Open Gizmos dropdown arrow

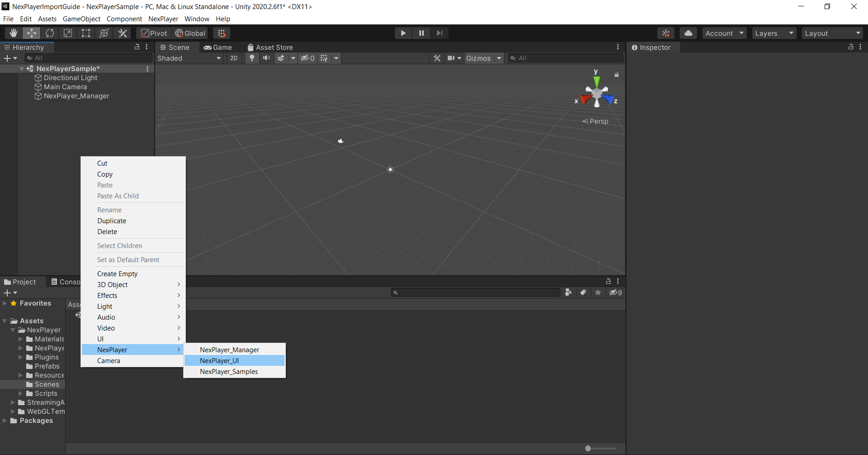tap(499, 58)
